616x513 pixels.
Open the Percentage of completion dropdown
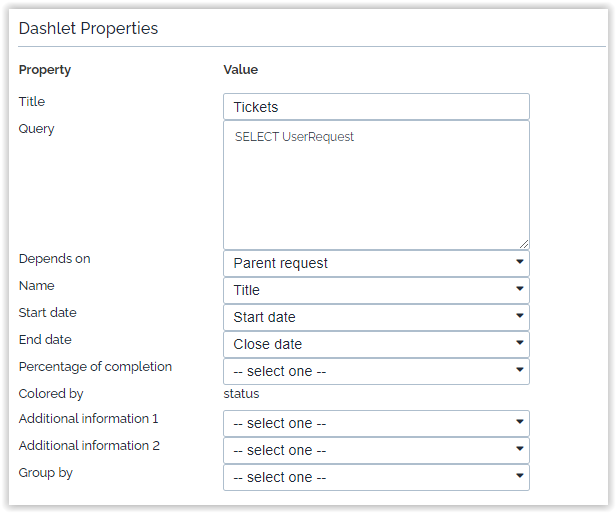pyautogui.click(x=376, y=371)
